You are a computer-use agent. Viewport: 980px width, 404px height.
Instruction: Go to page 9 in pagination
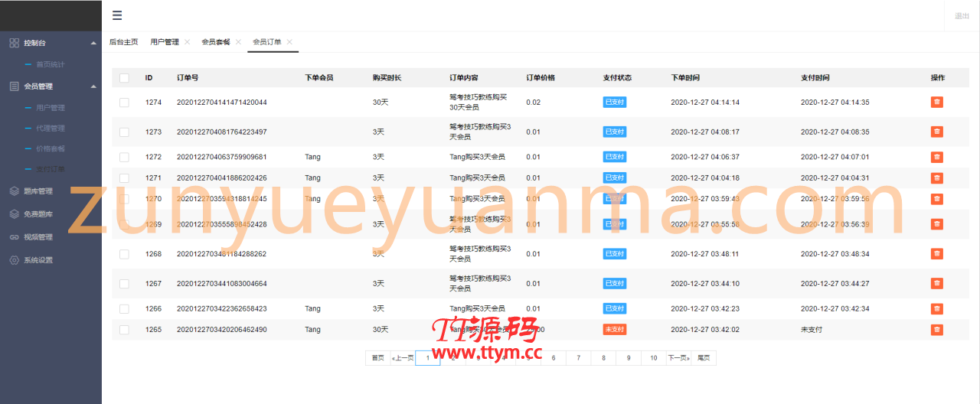pos(629,358)
